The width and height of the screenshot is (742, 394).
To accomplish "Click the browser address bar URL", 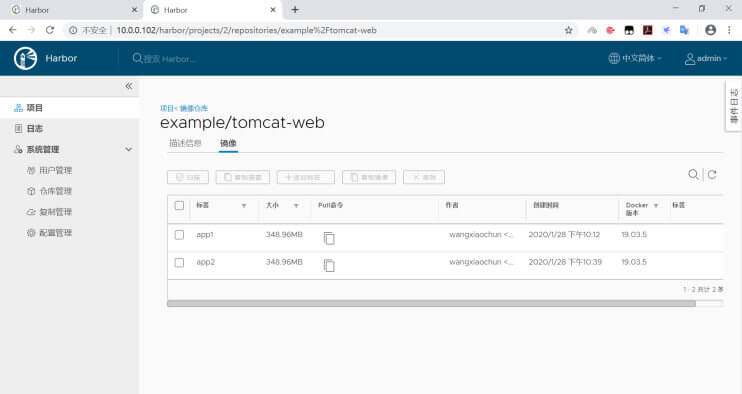I will click(x=247, y=30).
